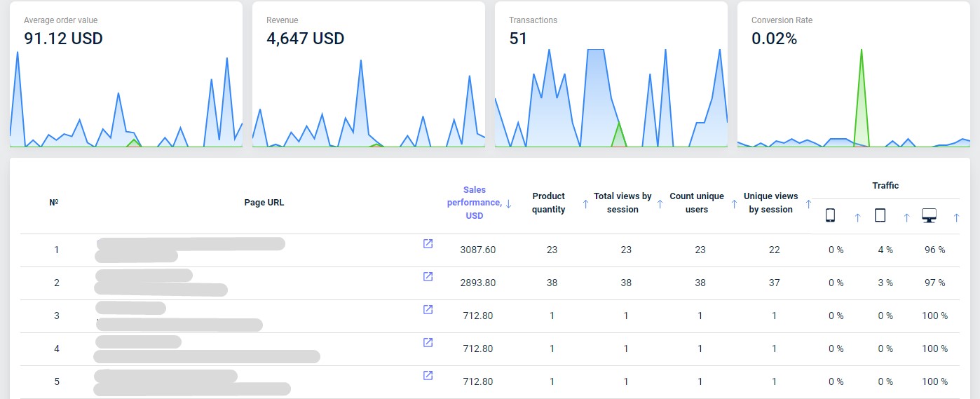Select sales value 2893.80 in row 2
Viewport: 980px width, 399px height.
click(478, 283)
